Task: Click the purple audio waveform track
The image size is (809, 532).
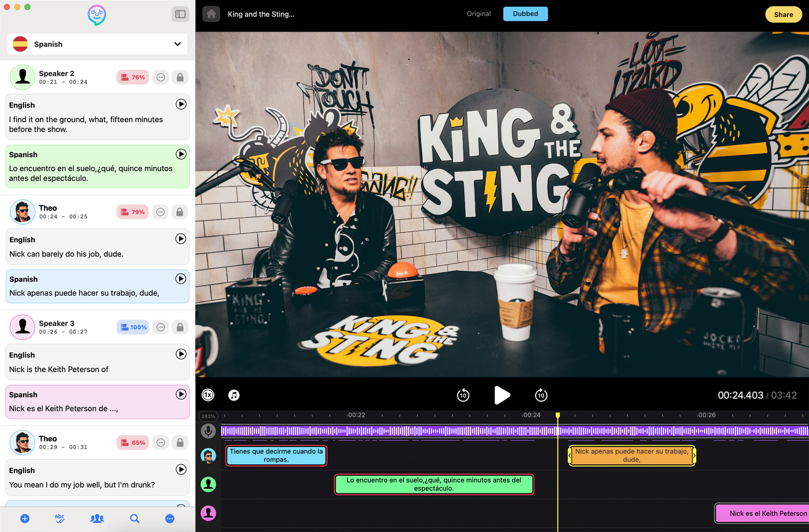Action: coord(515,431)
